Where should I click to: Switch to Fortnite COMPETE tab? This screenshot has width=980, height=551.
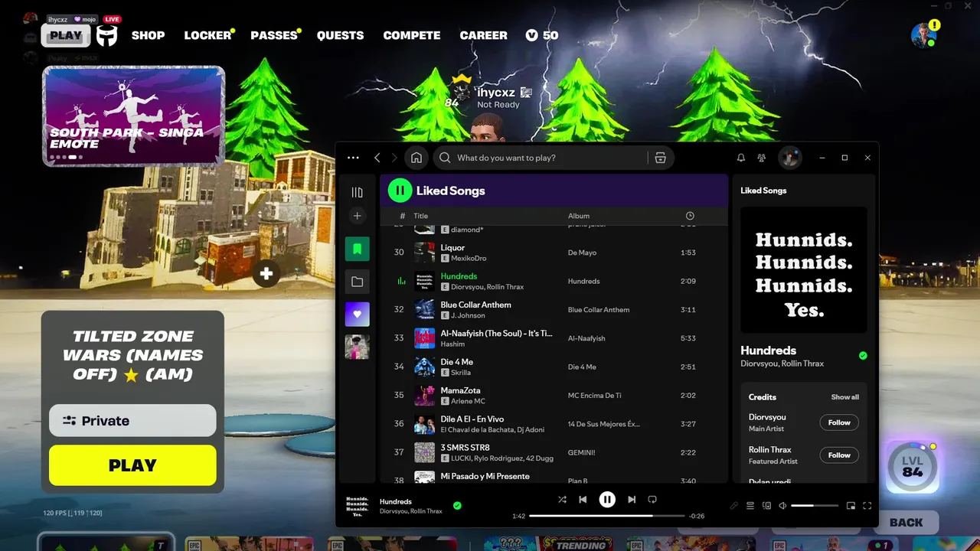click(x=412, y=35)
